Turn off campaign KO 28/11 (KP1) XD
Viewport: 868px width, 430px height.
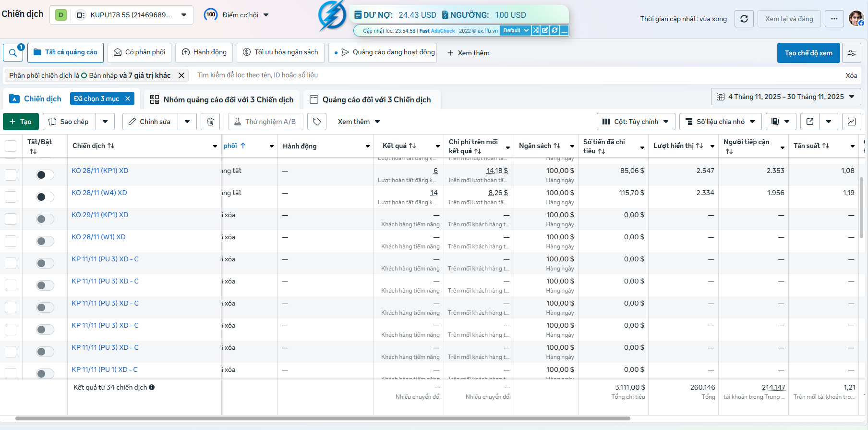(x=45, y=175)
